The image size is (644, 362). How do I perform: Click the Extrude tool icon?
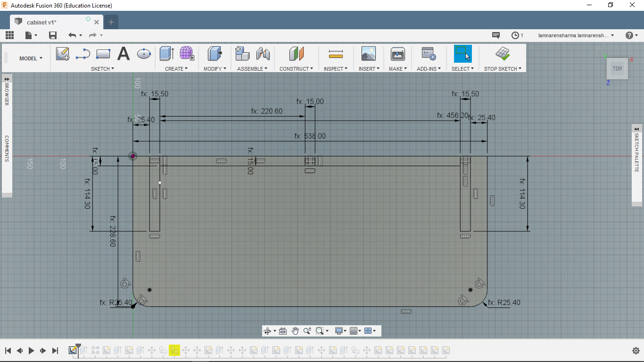[x=166, y=54]
